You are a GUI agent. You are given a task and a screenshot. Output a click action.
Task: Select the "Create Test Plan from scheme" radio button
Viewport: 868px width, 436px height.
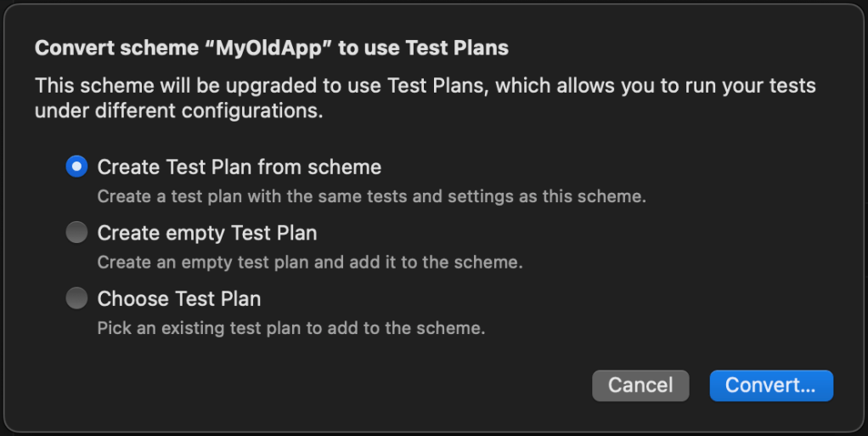click(76, 167)
